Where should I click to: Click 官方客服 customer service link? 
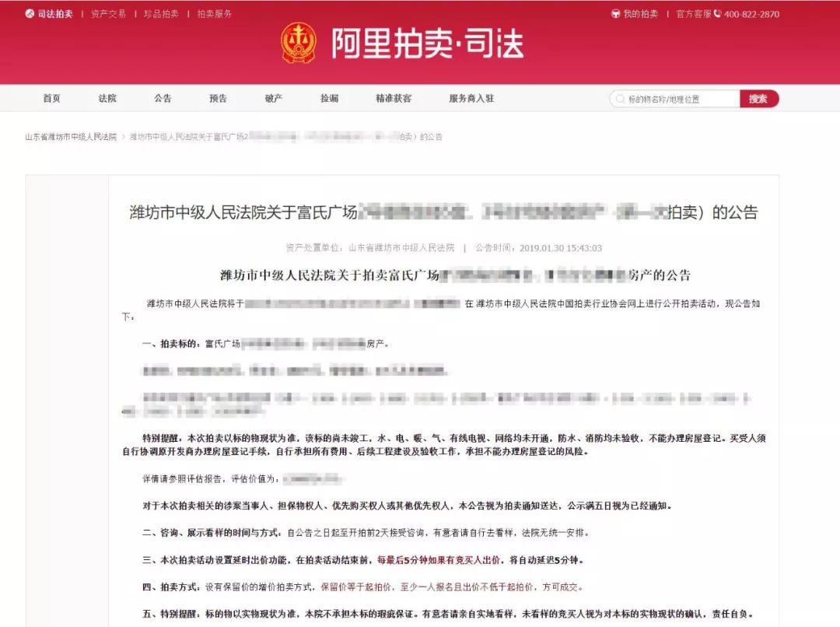[693, 14]
